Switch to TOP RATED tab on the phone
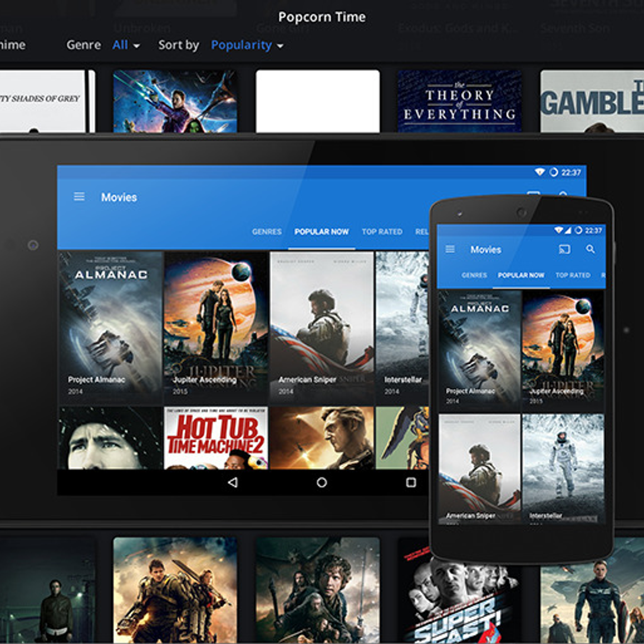 [573, 275]
